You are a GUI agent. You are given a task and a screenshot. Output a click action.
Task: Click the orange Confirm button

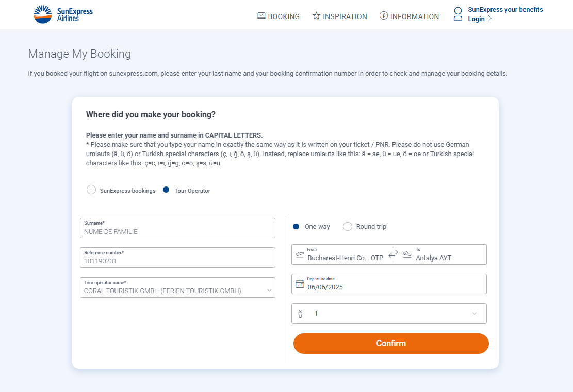391,344
